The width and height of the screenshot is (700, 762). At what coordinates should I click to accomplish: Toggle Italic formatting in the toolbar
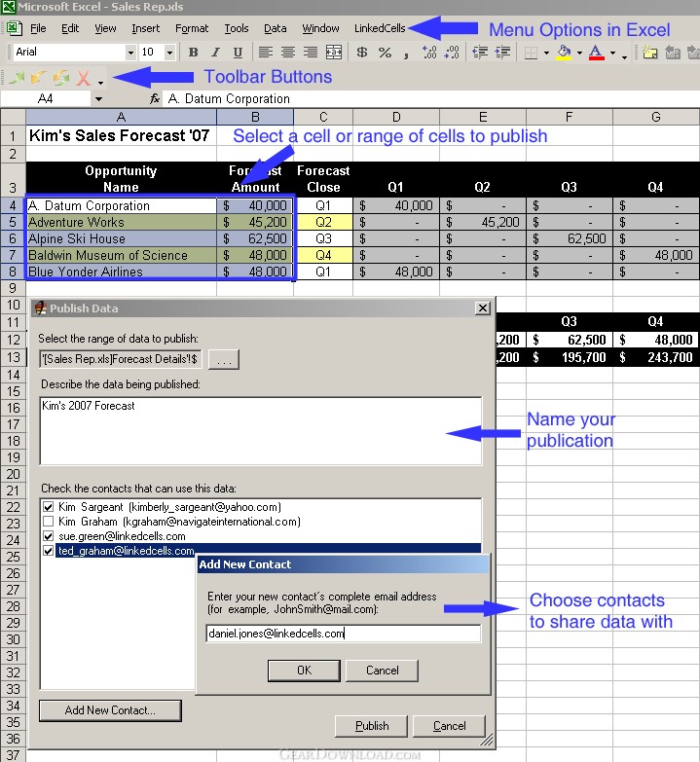[x=215, y=52]
